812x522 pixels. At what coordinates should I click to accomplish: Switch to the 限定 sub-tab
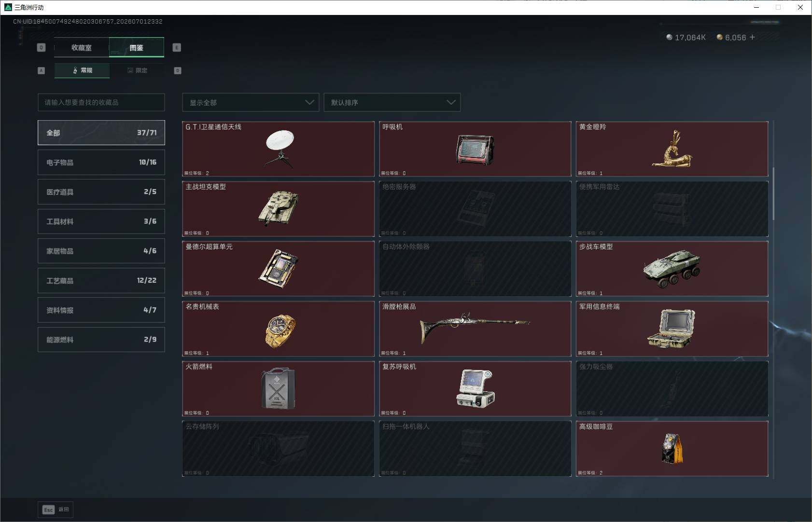[137, 70]
